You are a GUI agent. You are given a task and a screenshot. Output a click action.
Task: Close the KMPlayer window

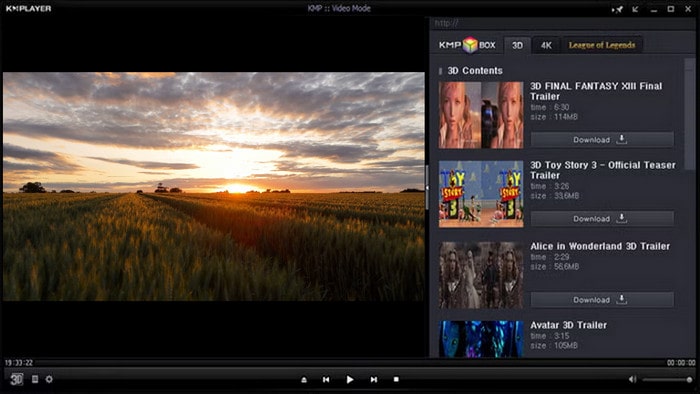[x=688, y=9]
